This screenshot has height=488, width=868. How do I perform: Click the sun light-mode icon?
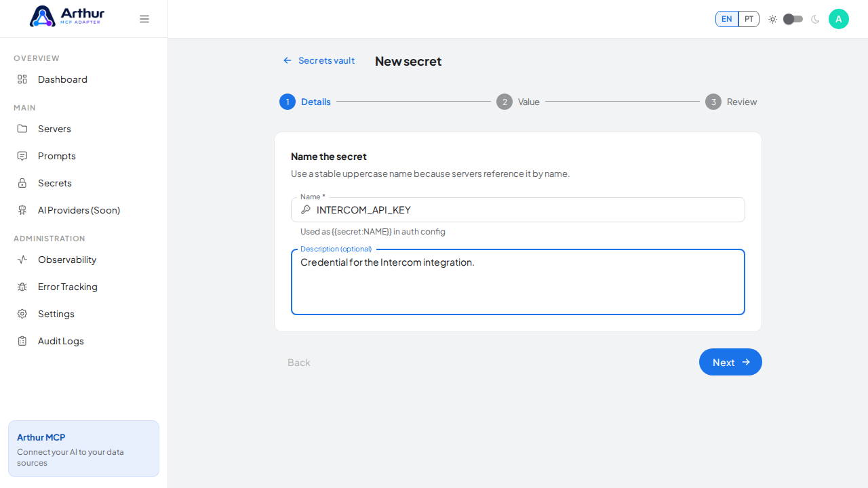coord(772,19)
